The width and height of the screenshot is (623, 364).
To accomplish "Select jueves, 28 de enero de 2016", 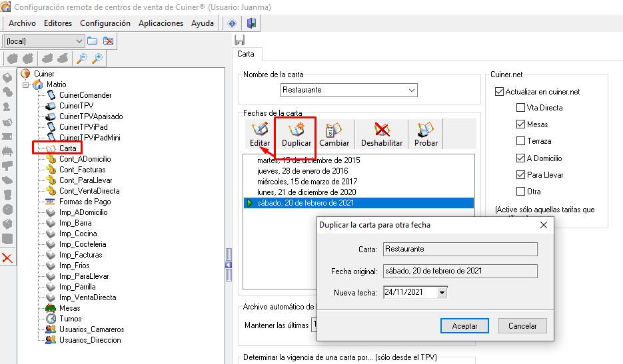I will click(358, 171).
